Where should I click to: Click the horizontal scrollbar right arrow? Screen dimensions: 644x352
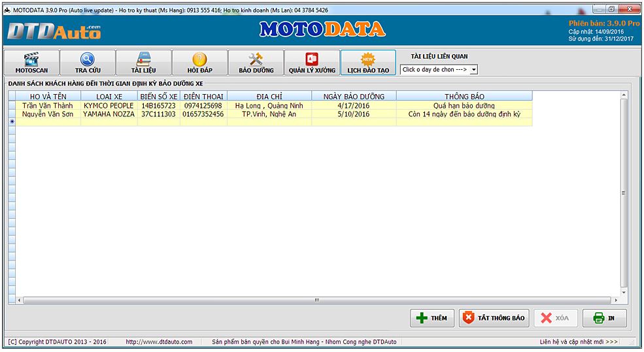click(616, 300)
